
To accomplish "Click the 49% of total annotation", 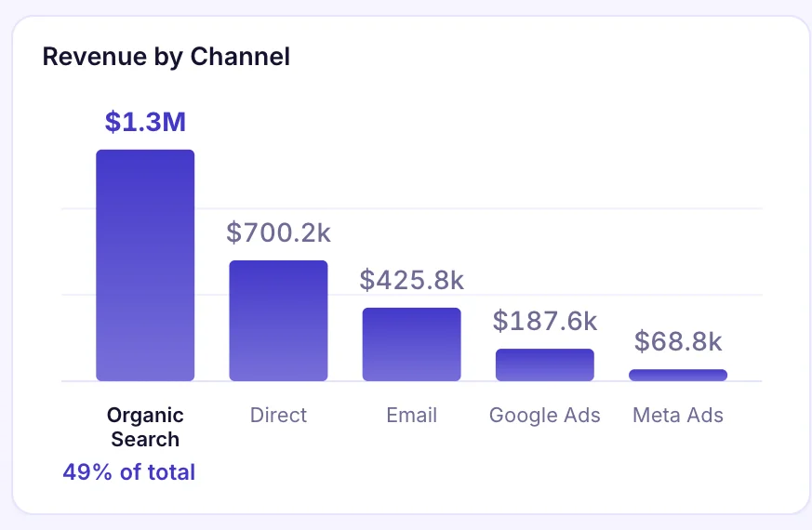I will click(129, 472).
